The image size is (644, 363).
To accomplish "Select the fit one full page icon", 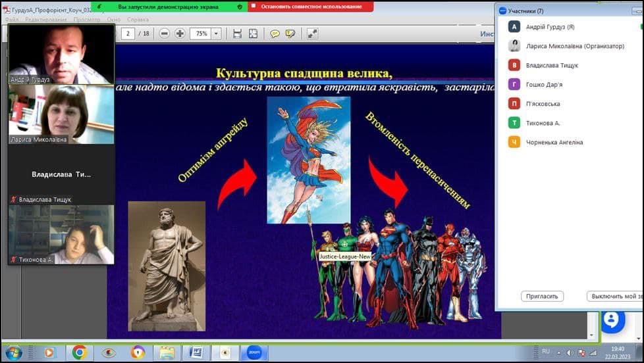I will pyautogui.click(x=254, y=34).
